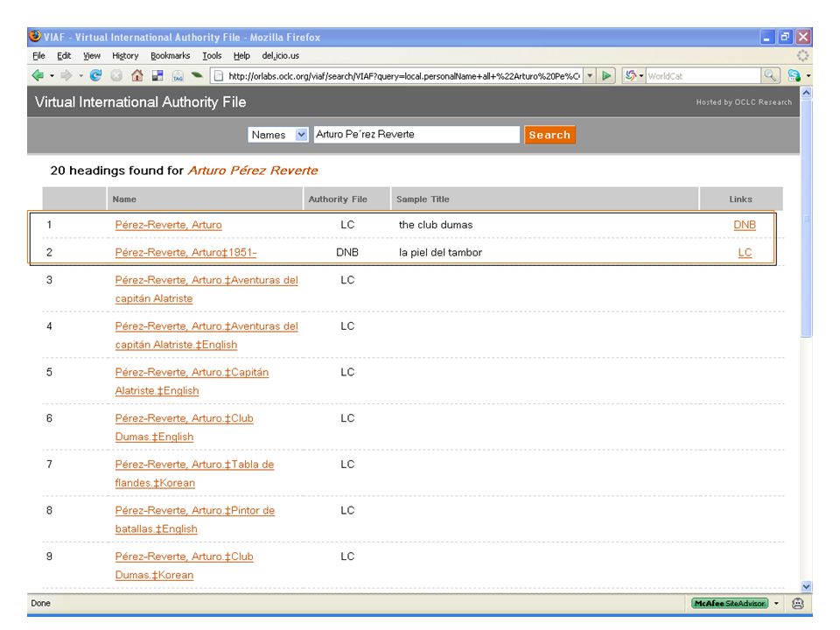Open row 8 Pintor de batallas.‡English link
This screenshot has width=840, height=630.
195,520
